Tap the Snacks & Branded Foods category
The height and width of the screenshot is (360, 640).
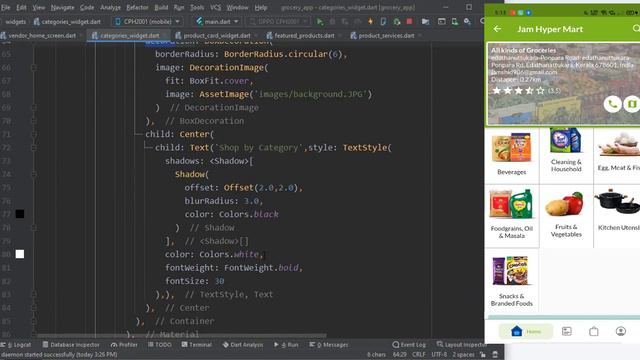point(511,281)
